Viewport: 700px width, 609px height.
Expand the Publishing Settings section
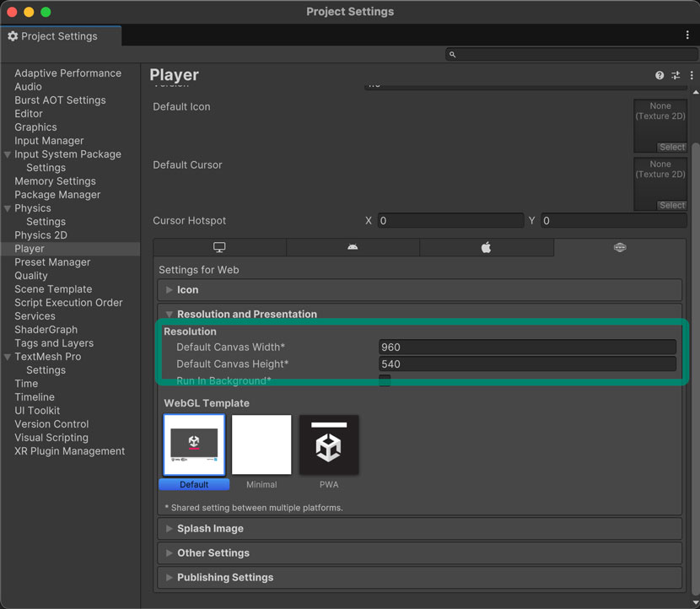click(170, 577)
